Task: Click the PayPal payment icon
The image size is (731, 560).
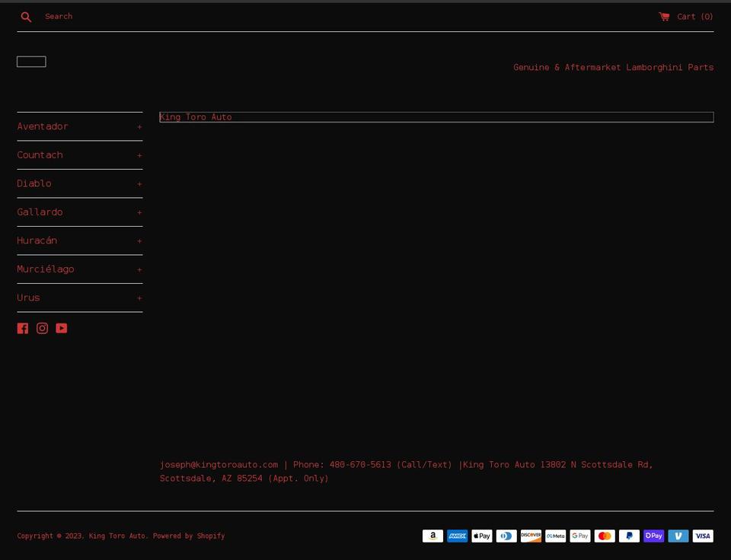Action: click(629, 536)
